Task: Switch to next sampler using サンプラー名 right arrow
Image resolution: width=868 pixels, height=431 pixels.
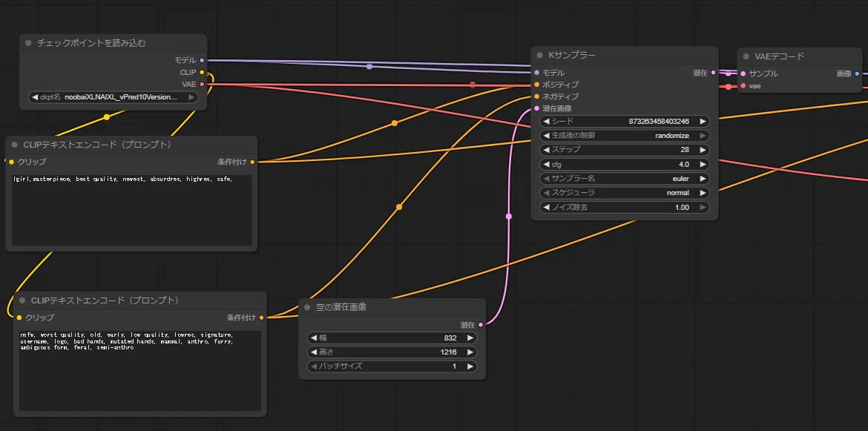Action: tap(703, 179)
